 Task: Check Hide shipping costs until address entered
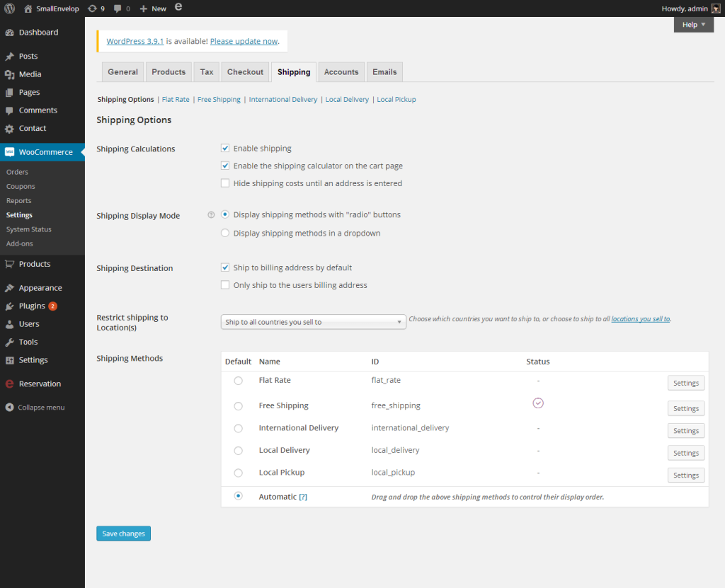tap(225, 183)
